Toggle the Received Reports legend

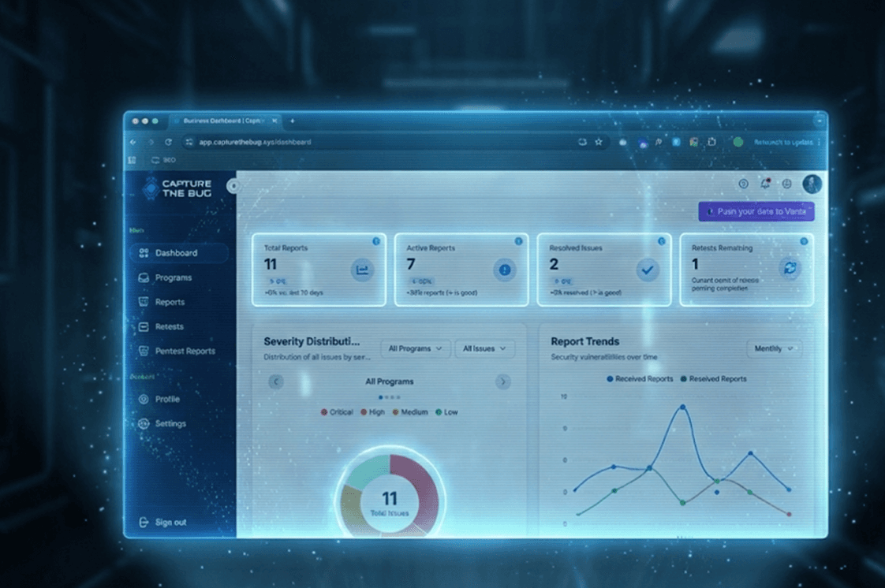(x=640, y=379)
